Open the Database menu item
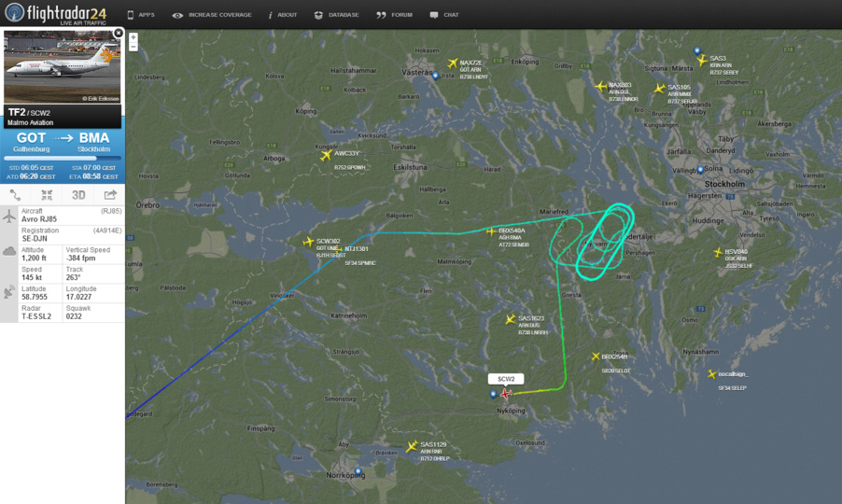This screenshot has width=842, height=504. pos(337,15)
